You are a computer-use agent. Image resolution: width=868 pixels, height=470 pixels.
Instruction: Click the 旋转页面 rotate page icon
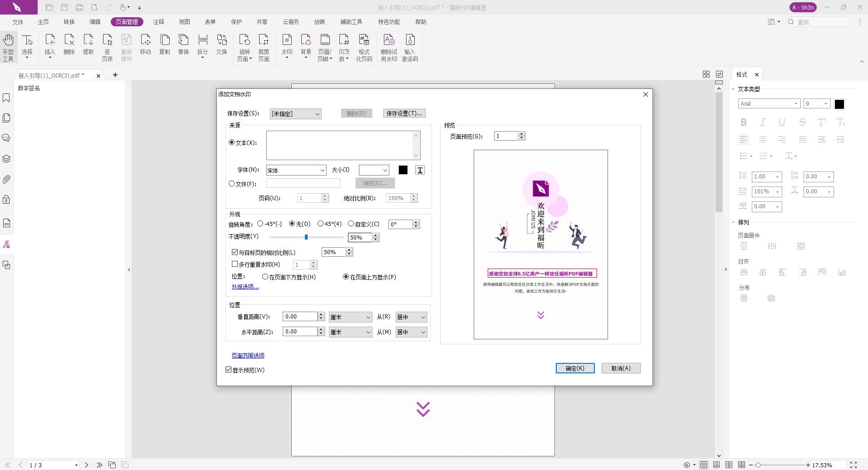[244, 46]
